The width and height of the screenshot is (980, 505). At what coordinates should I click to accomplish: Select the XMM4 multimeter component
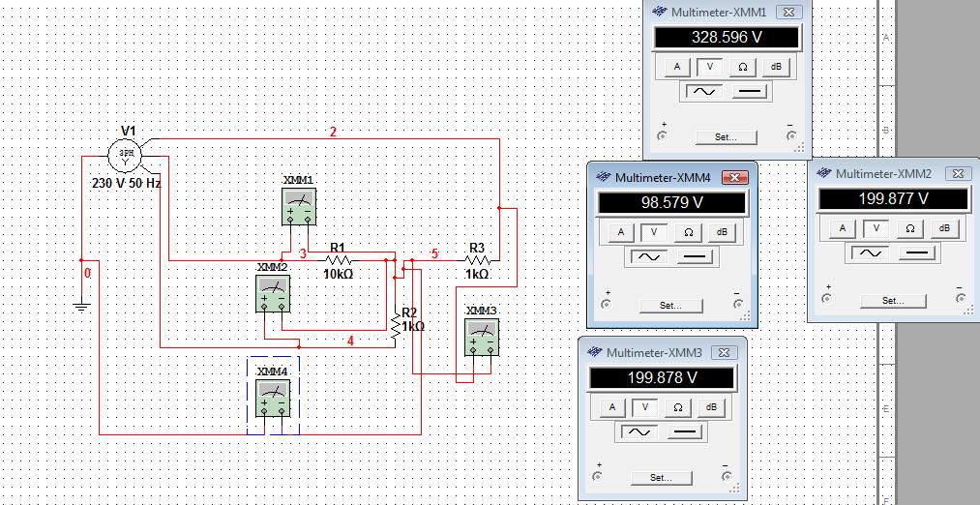272,399
